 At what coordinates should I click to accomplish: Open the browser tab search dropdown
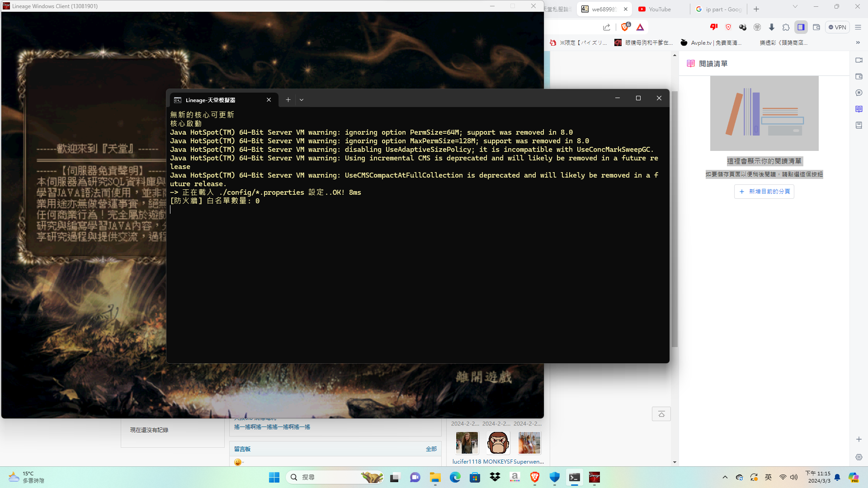[x=795, y=6]
